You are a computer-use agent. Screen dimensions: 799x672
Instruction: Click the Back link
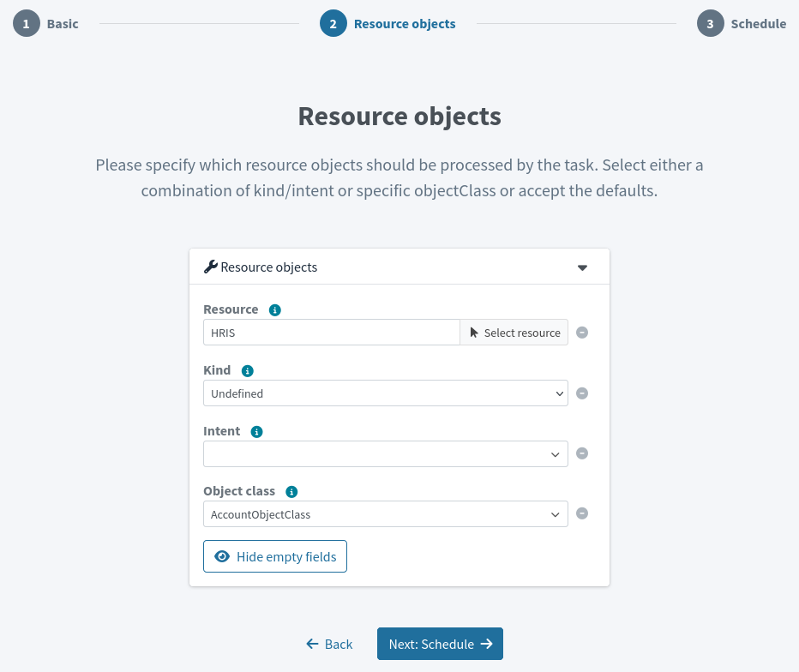329,644
